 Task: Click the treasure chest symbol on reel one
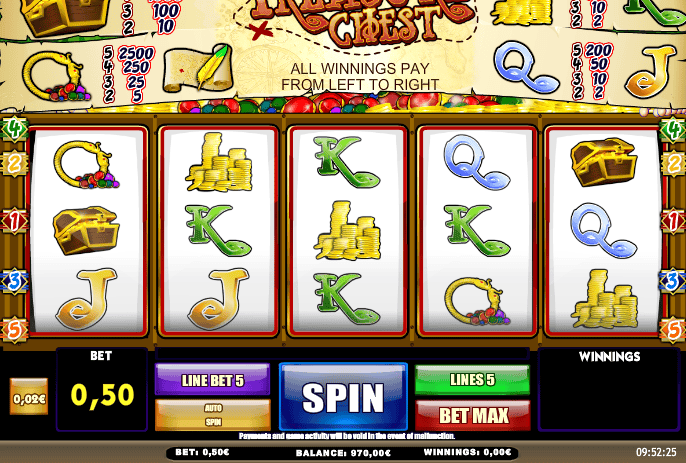[86, 231]
